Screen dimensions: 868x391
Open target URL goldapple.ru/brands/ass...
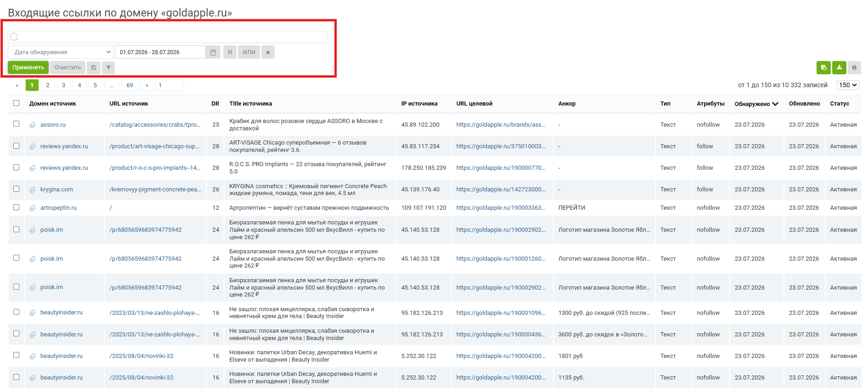tap(501, 125)
